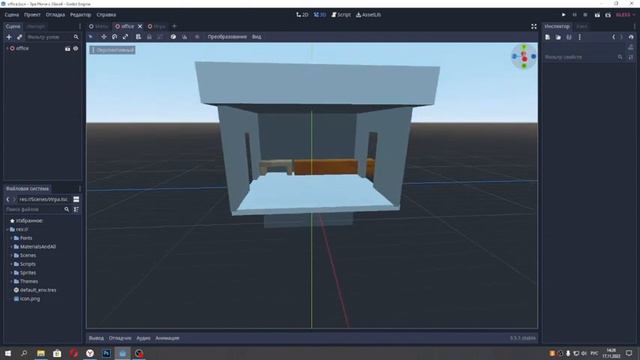Add a new scene tab

coord(174,27)
